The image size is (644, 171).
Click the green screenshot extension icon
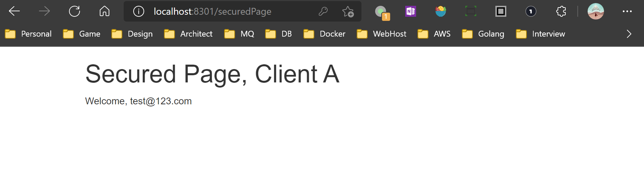[x=470, y=11]
